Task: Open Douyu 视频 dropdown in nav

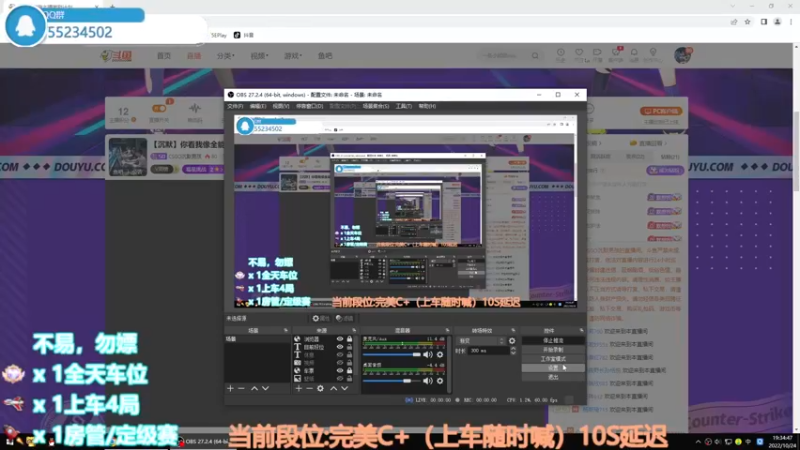Action: pos(259,56)
